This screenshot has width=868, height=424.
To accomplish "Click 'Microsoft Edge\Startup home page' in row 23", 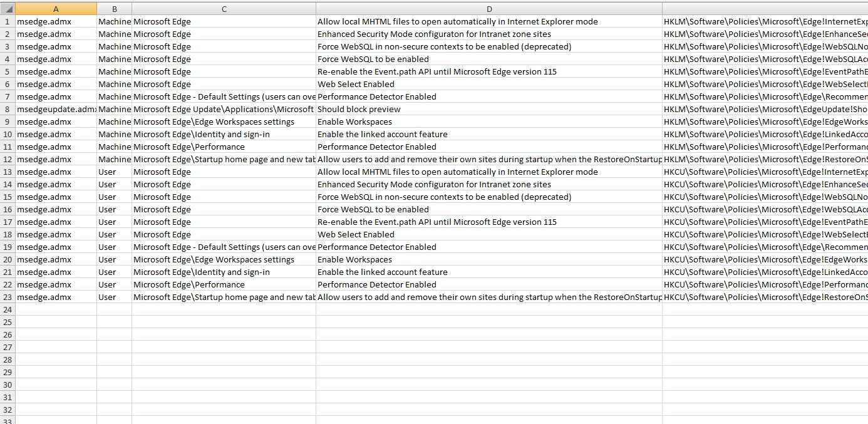I will pos(224,297).
